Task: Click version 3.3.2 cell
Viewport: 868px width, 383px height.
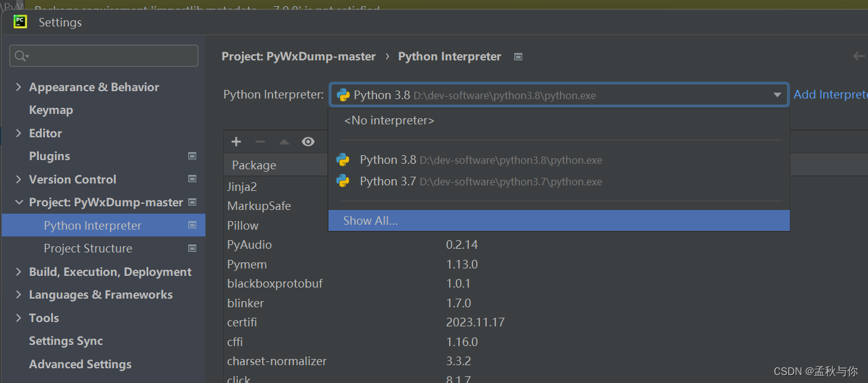Action: pos(460,361)
